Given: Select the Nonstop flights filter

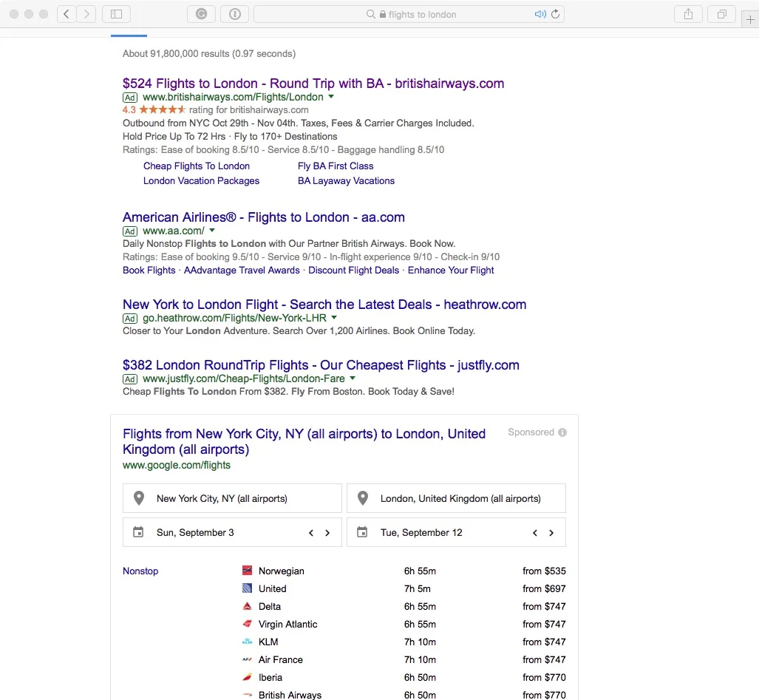Looking at the screenshot, I should [140, 571].
